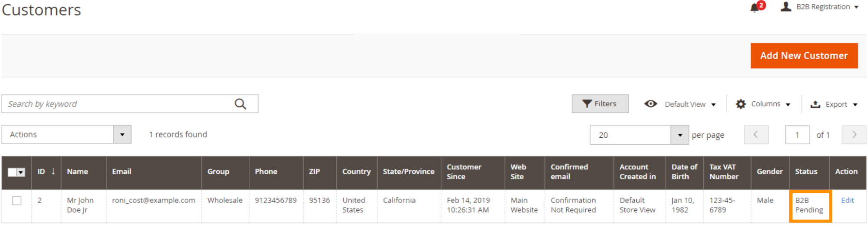Click into the Search by keyword field

117,104
